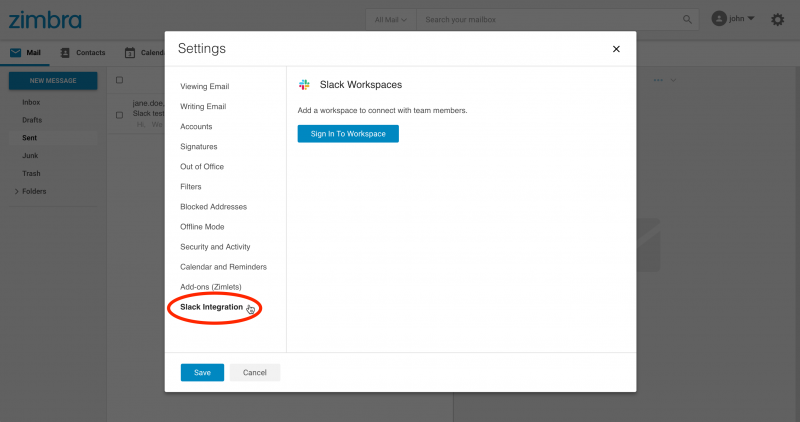Image resolution: width=800 pixels, height=422 pixels.
Task: Open the Inbox folder
Action: [x=31, y=102]
